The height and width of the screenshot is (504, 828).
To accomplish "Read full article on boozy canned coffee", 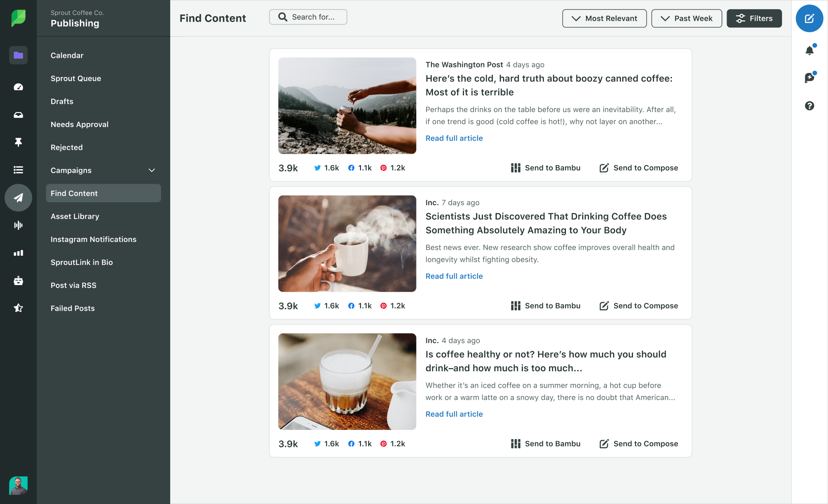I will [454, 138].
